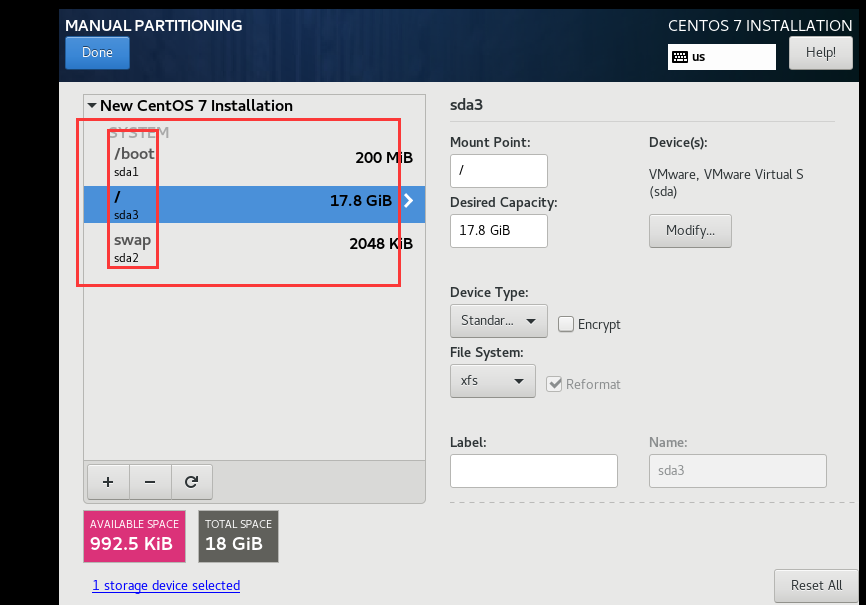Click the MANUAL PARTITIONING title
This screenshot has width=866, height=605.
coord(154,25)
